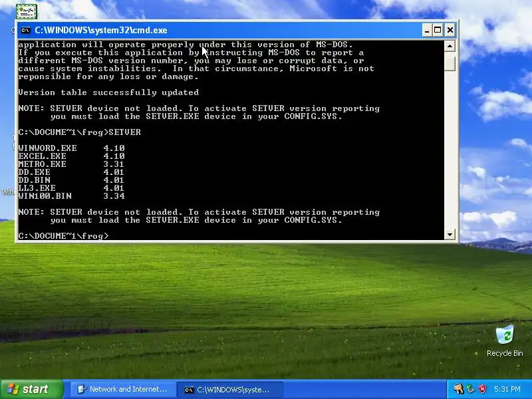
Task: Click the network connection tray icon
Action: click(470, 389)
